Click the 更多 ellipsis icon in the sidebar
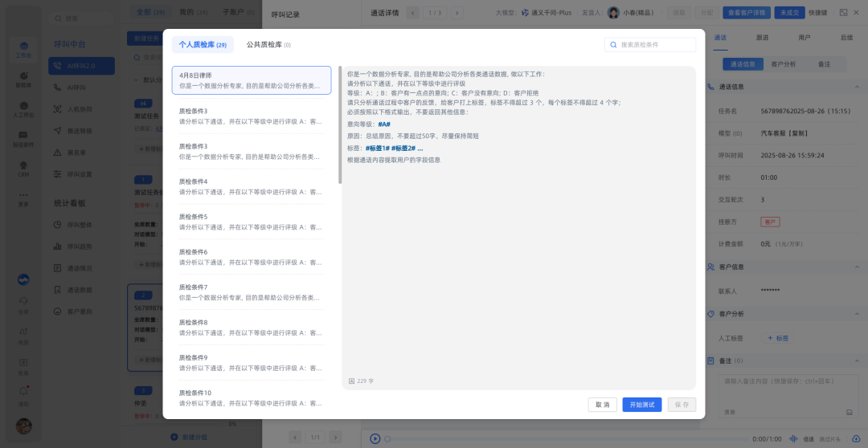The height and width of the screenshot is (448, 868). coord(24,197)
